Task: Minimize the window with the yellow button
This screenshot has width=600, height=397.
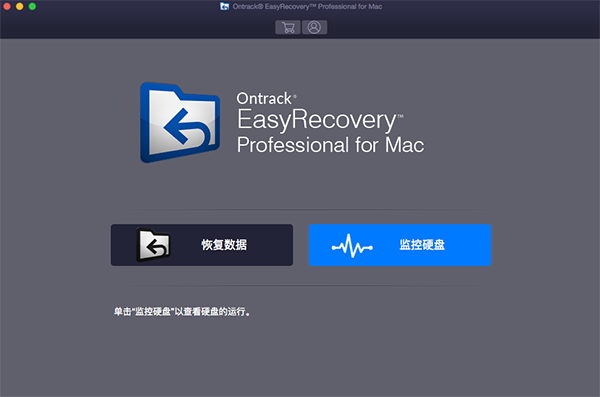Action: (20, 7)
